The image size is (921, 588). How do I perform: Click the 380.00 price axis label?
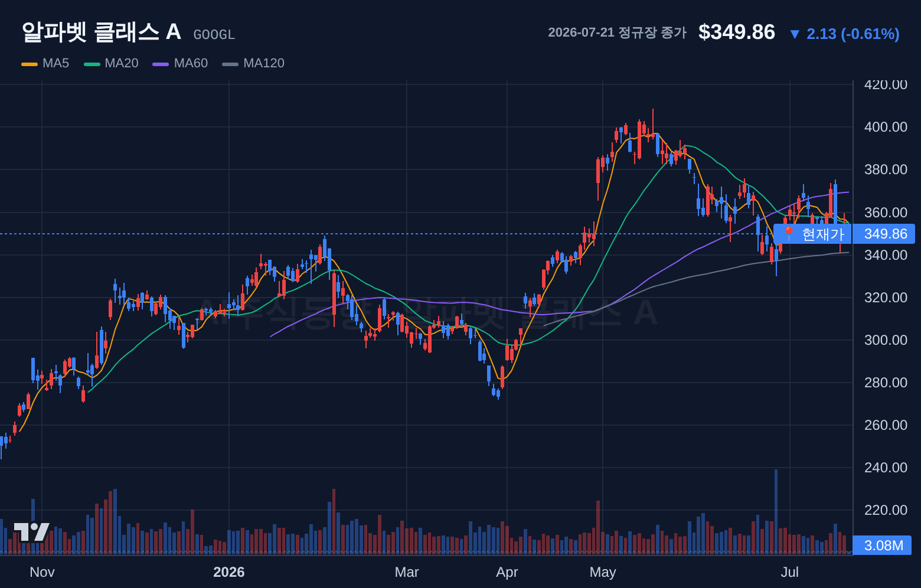click(886, 169)
